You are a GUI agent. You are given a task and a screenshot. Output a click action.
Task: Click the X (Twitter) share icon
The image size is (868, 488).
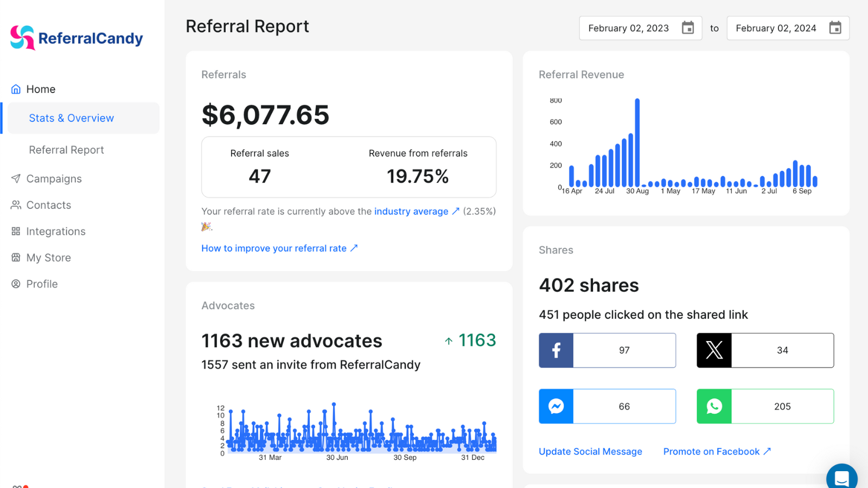click(x=714, y=350)
